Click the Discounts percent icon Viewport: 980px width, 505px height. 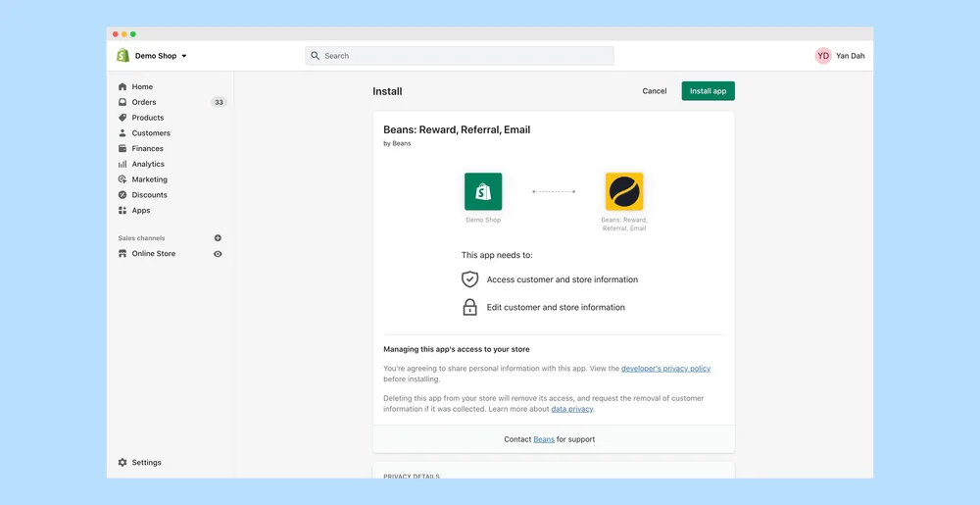click(122, 195)
